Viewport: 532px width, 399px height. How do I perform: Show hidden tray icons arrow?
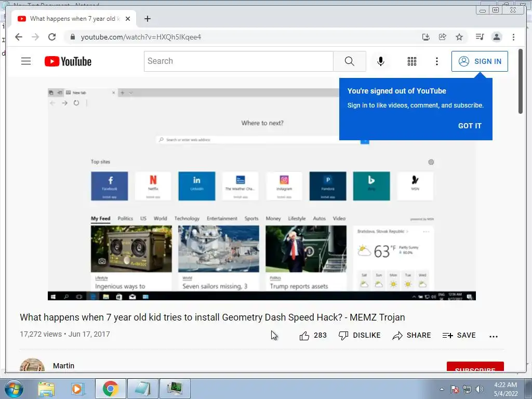point(442,389)
